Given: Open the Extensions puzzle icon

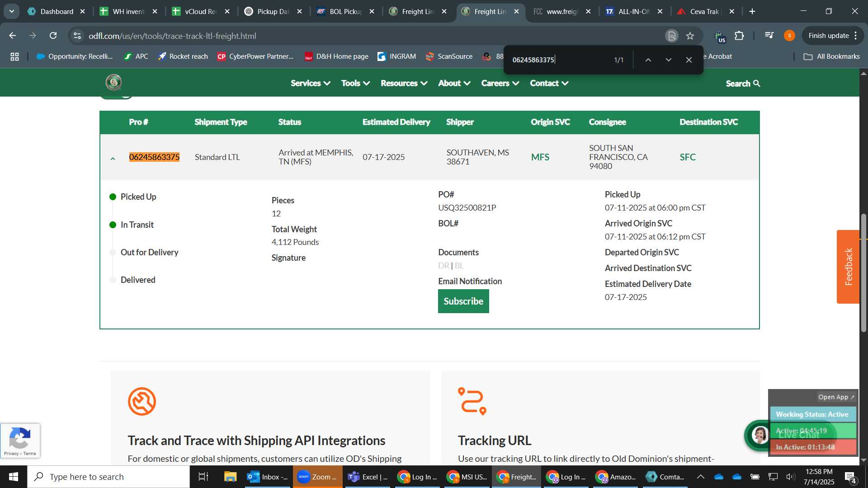Looking at the screenshot, I should point(739,36).
